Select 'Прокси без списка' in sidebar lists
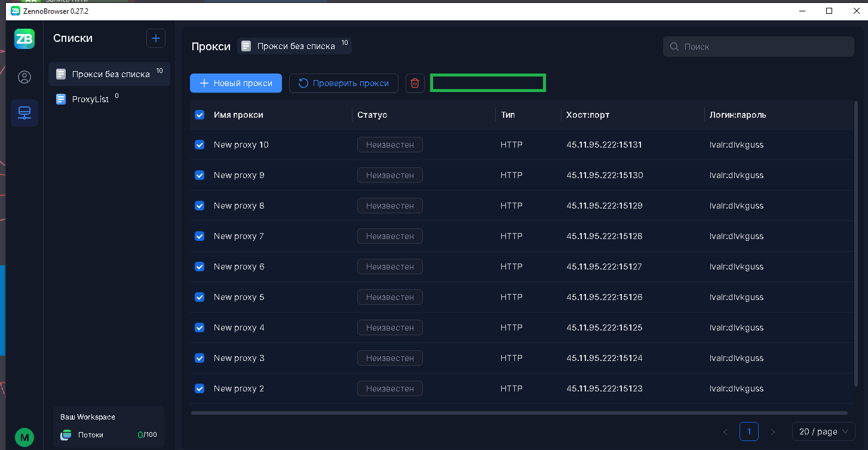The height and width of the screenshot is (450, 868). pos(110,74)
